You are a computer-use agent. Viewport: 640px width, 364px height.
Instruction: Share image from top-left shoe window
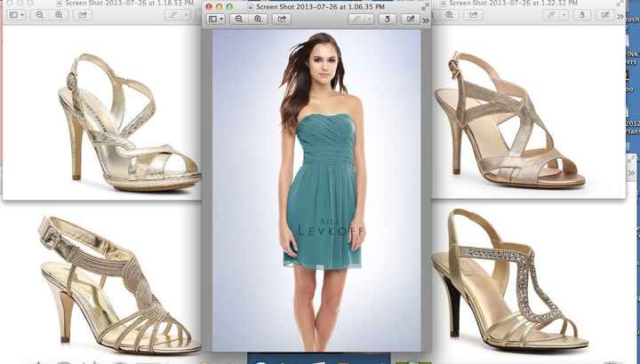[84, 15]
